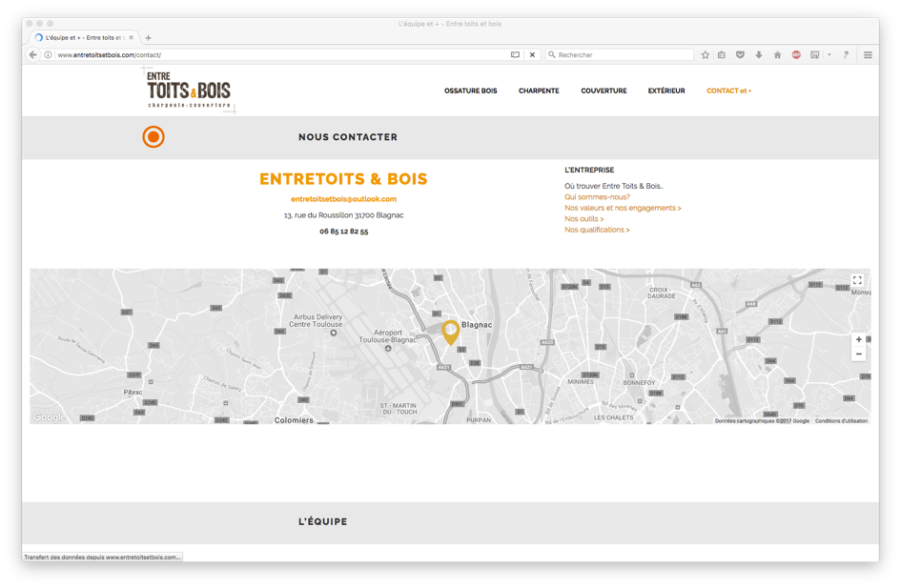Screen dimensions: 901x588
Task: Open the COUVERTURE menu item
Action: [604, 91]
